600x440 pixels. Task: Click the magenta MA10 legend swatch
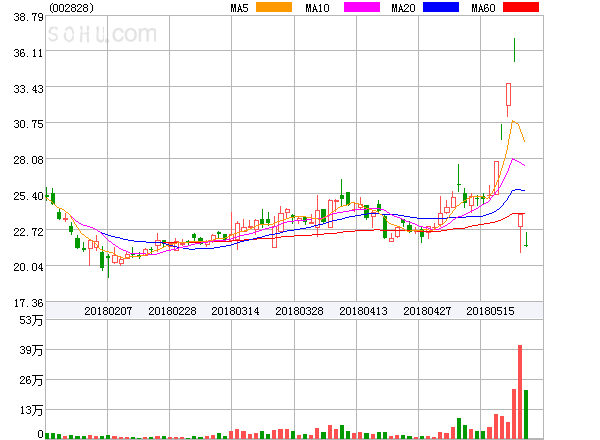pos(362,7)
